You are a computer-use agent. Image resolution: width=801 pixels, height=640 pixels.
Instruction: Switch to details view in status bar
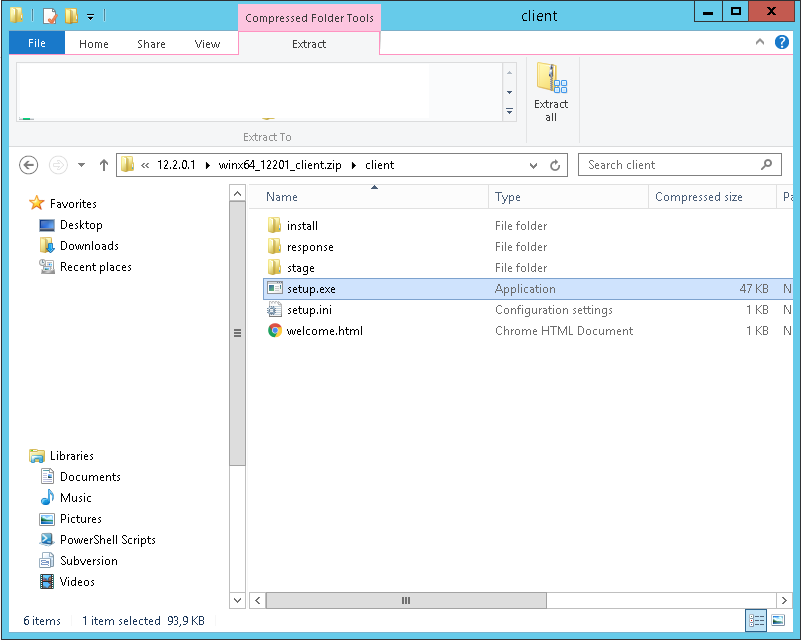click(x=757, y=621)
